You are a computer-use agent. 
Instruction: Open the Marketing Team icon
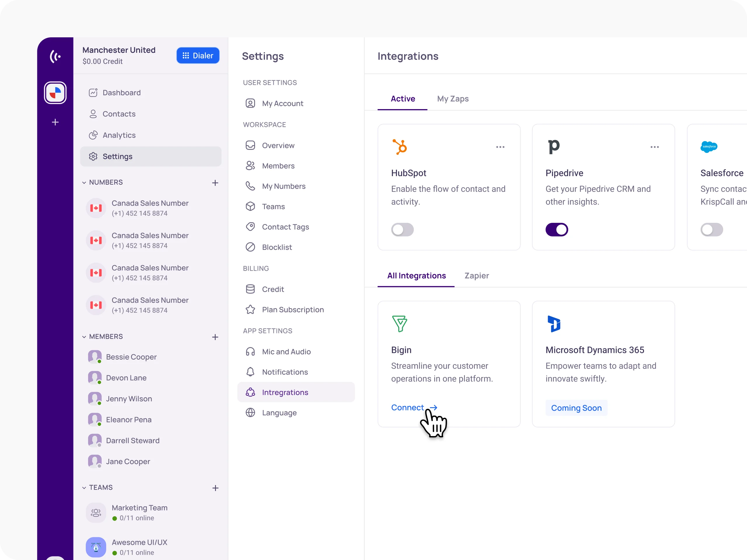click(96, 513)
